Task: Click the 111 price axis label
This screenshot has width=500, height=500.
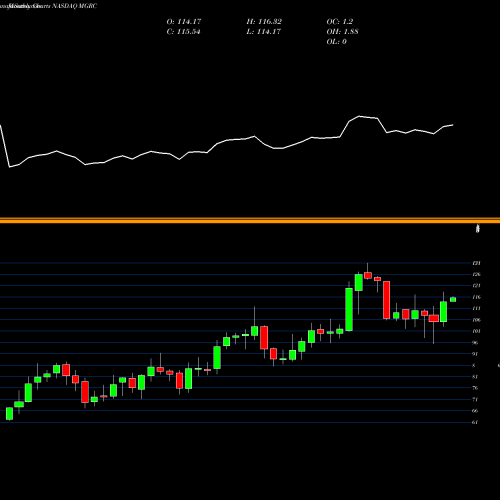Action: point(476,309)
